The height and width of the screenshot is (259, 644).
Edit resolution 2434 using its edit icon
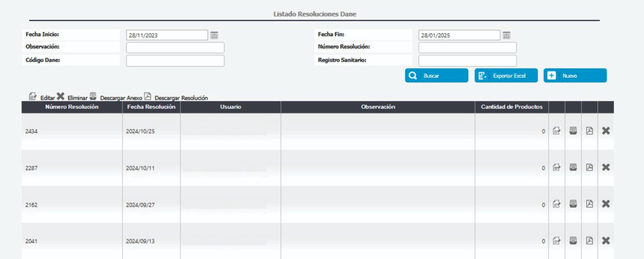(557, 131)
